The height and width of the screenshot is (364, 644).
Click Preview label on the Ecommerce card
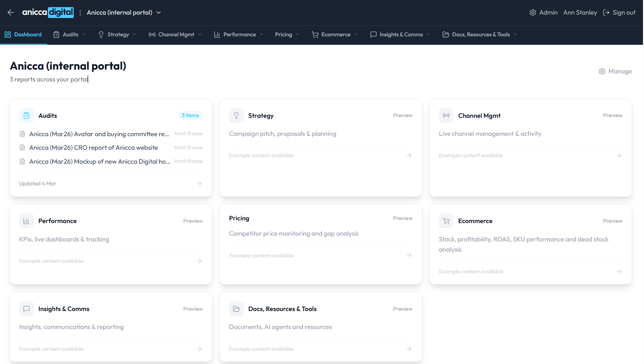612,221
